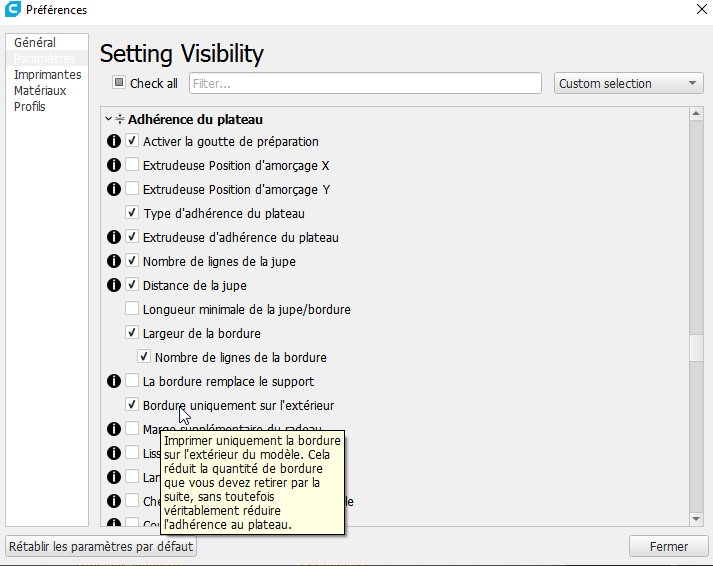Screen dimensions: 713x566
Task: Click info icon beside Activer la goutte de préparation
Action: tap(113, 142)
